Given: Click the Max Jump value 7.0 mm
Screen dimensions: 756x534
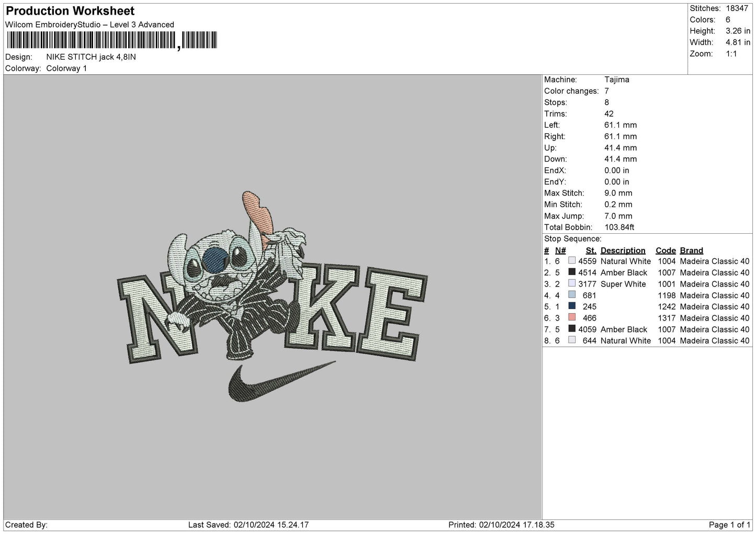Looking at the screenshot, I should 618,216.
